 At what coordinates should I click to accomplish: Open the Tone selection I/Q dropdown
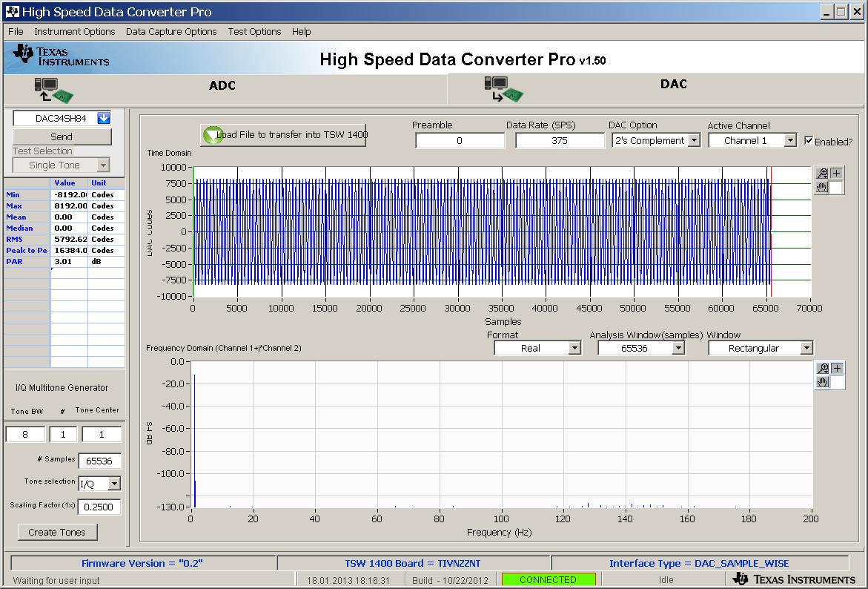tap(114, 484)
